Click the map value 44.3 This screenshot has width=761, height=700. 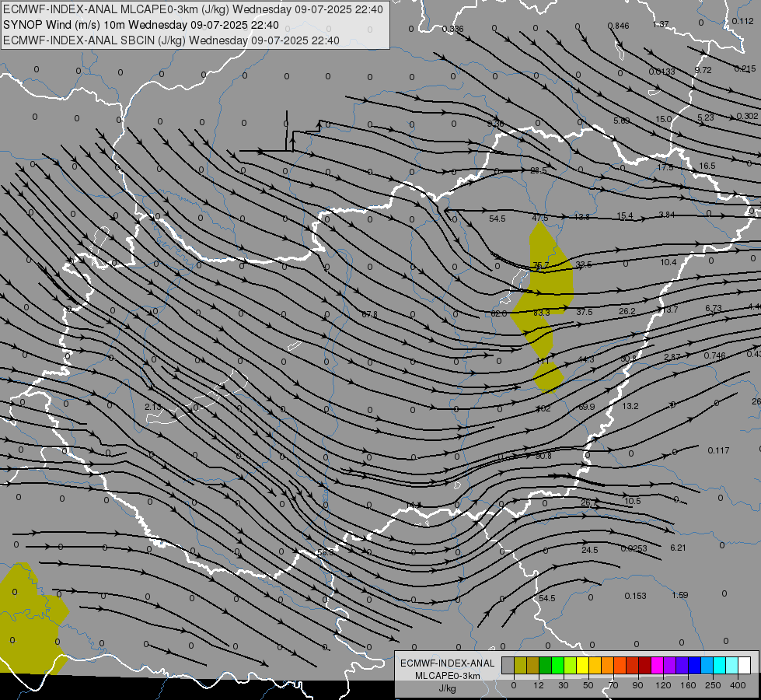586,359
